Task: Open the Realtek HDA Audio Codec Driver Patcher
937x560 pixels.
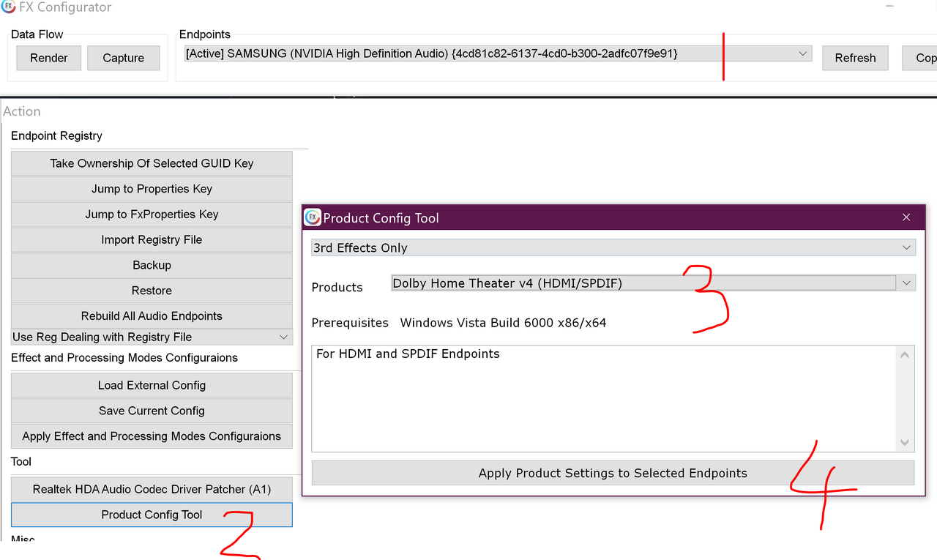Action: pos(152,488)
